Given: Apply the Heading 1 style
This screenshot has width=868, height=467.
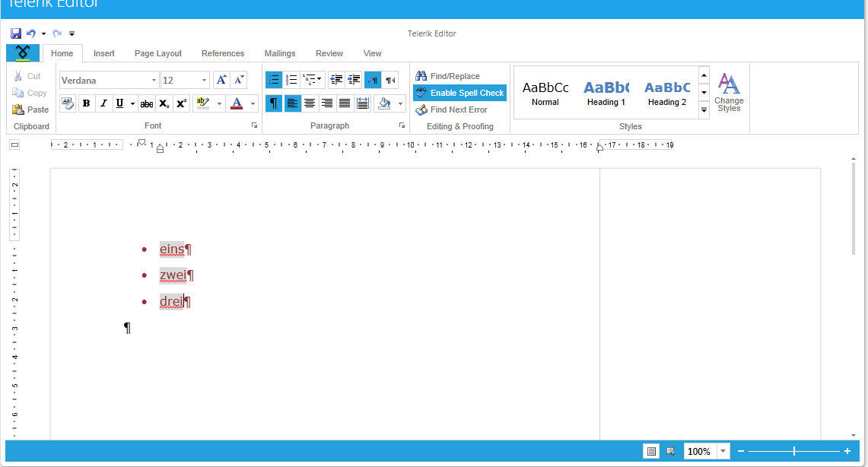Looking at the screenshot, I should [606, 94].
